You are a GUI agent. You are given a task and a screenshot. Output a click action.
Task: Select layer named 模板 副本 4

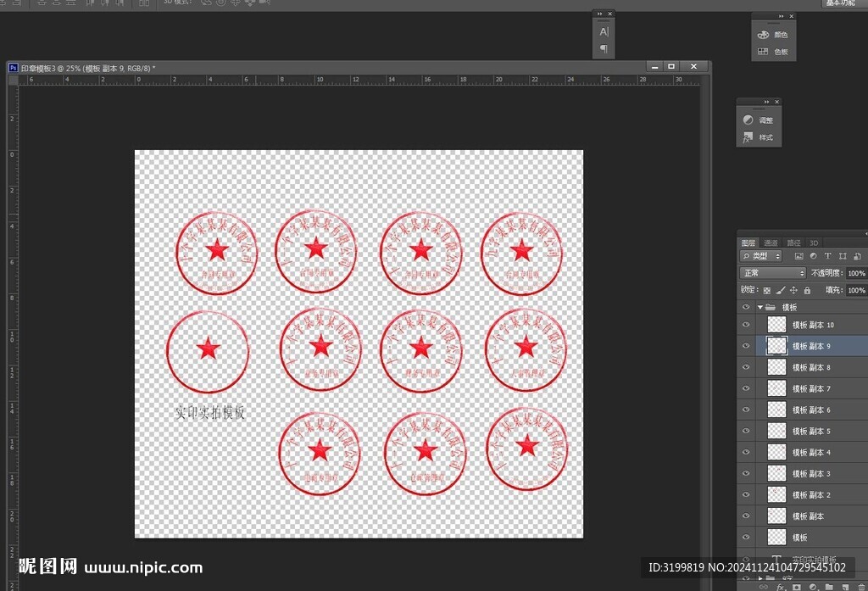tap(811, 453)
